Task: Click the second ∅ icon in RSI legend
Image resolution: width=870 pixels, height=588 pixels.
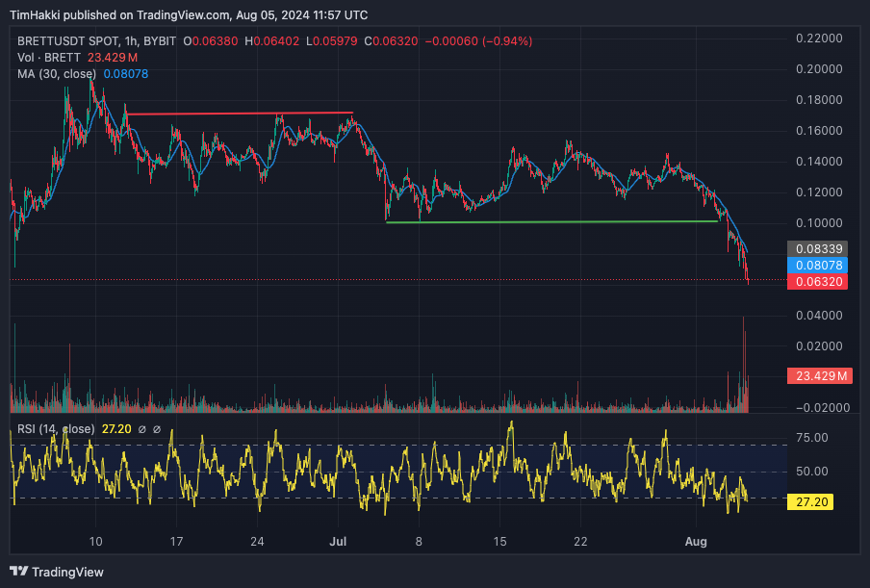Action: click(157, 429)
